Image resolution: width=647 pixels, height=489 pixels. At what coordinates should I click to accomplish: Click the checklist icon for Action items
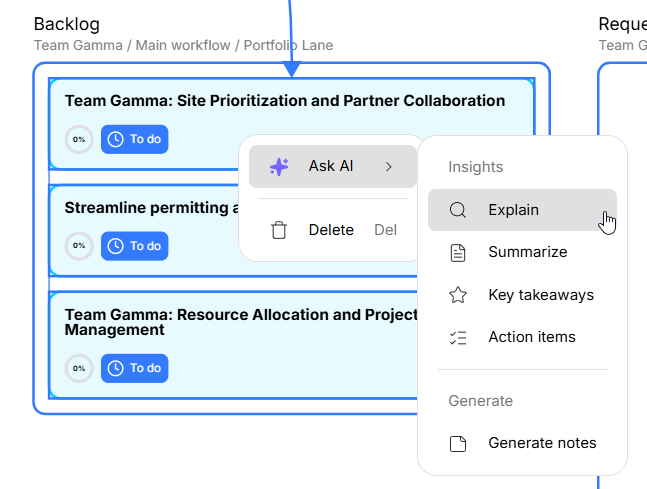(458, 337)
